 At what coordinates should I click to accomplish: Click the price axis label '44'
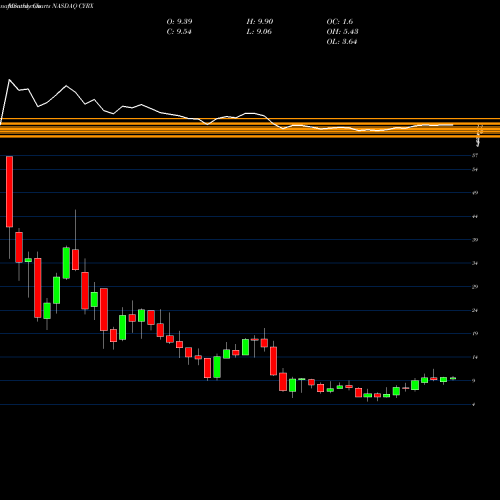[x=475, y=217]
